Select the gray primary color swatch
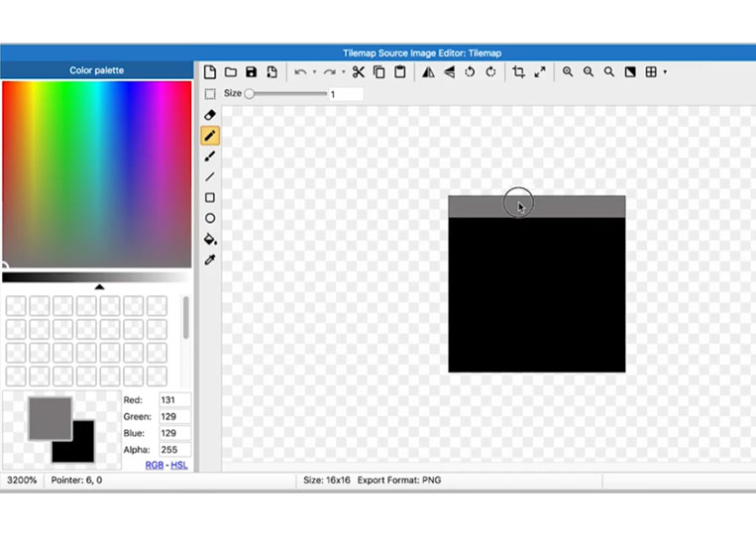756x536 pixels. pyautogui.click(x=51, y=418)
